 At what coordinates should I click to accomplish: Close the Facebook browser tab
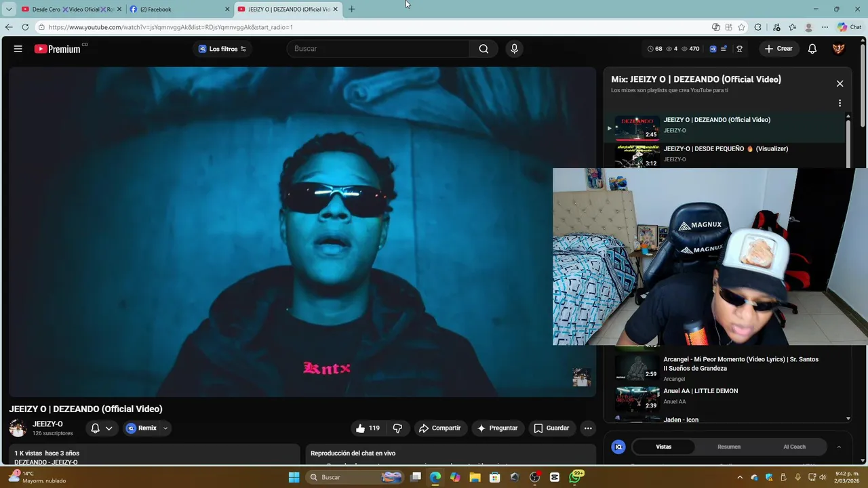[x=226, y=9]
